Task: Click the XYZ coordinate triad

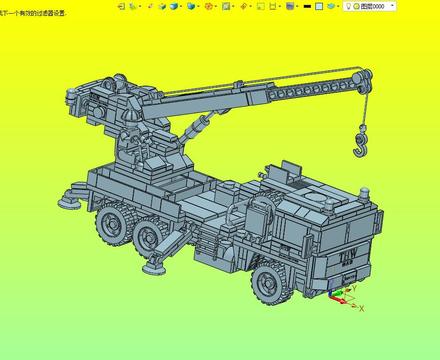Action: (x=345, y=297)
